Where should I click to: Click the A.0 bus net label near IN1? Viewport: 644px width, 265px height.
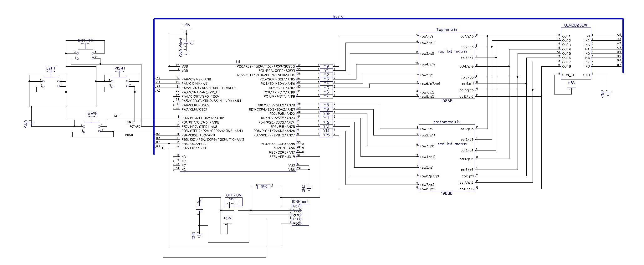coord(619,35)
